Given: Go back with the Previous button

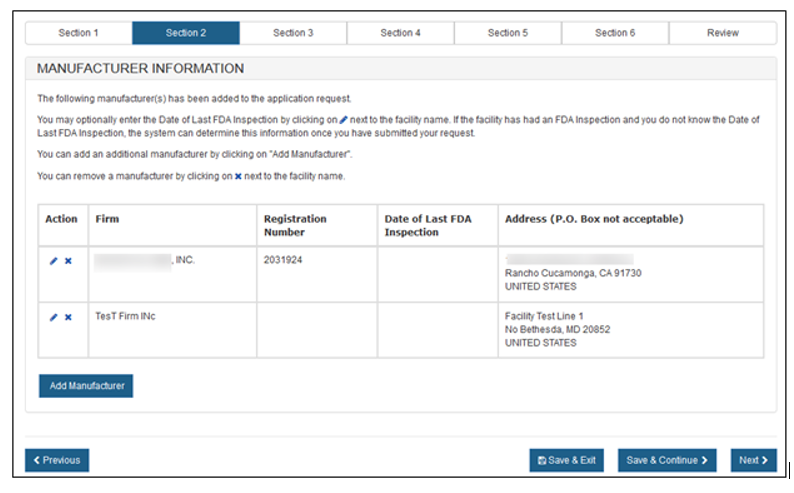Looking at the screenshot, I should point(57,460).
